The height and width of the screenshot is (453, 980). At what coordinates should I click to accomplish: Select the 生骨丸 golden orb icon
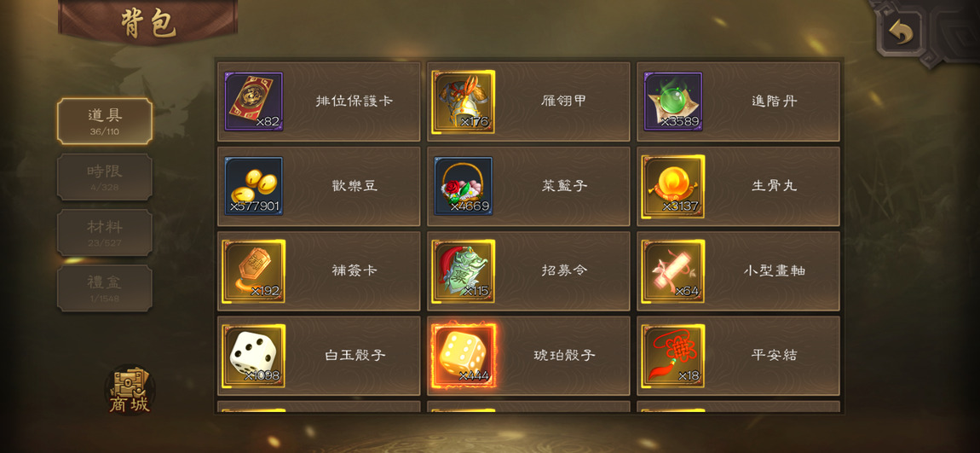[x=673, y=187]
